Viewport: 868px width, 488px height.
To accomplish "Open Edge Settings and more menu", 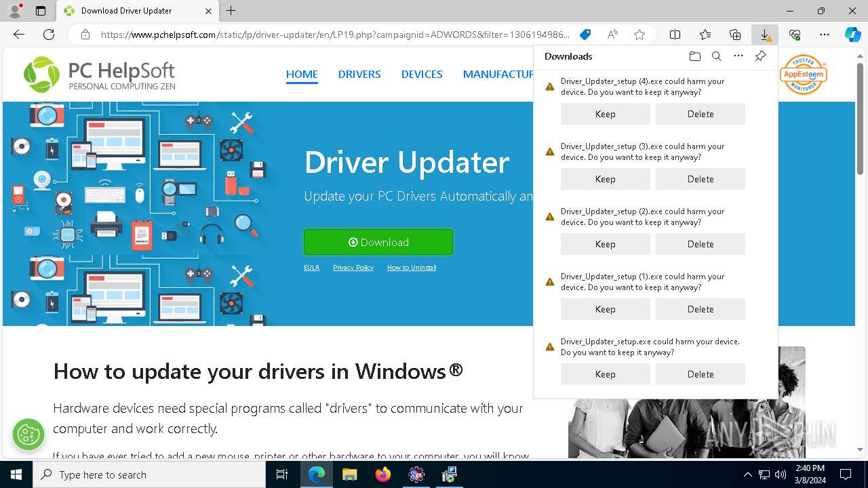I will (825, 35).
